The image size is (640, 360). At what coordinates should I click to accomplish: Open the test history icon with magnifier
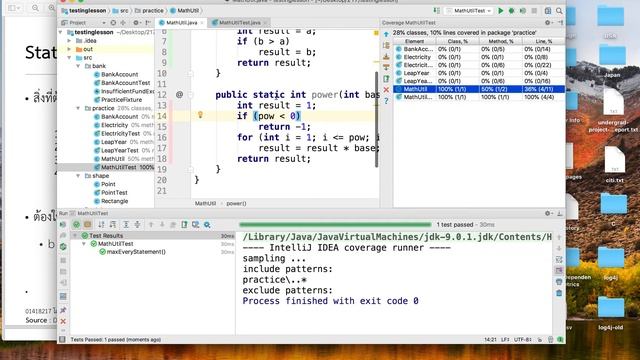[x=196, y=224]
